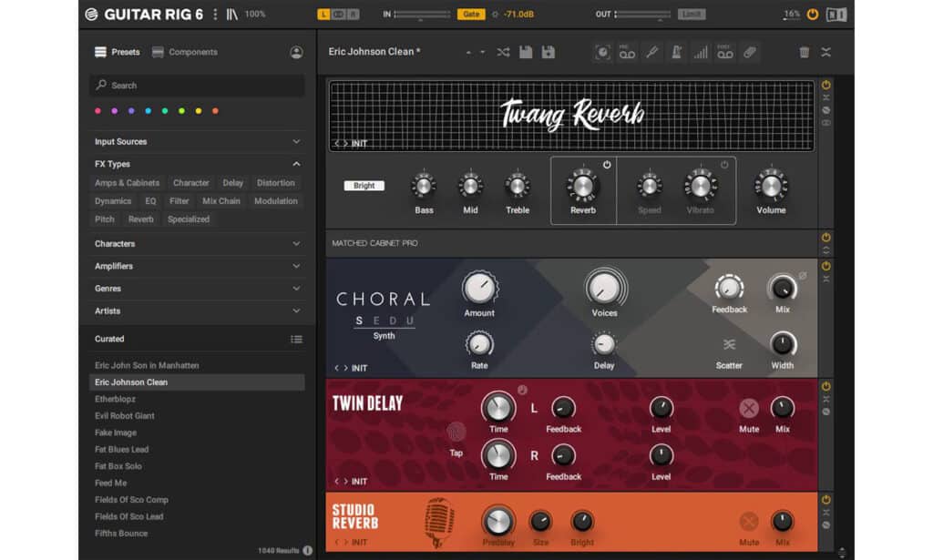Toggle the global power button
Image resolution: width=933 pixels, height=560 pixels.
[x=812, y=15]
